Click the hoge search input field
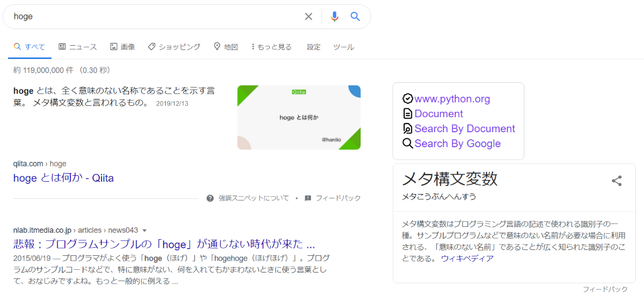This screenshot has height=301, width=644. 156,17
